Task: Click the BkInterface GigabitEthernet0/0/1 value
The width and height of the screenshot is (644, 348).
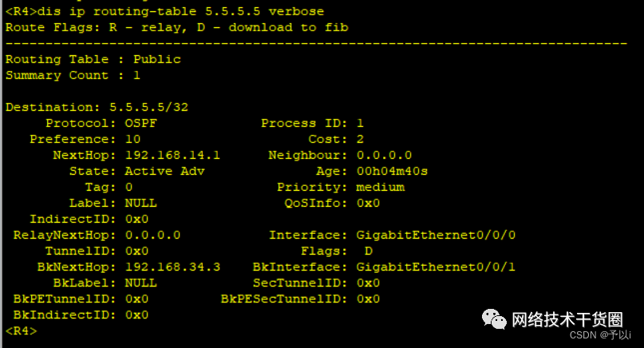Action: tap(436, 267)
